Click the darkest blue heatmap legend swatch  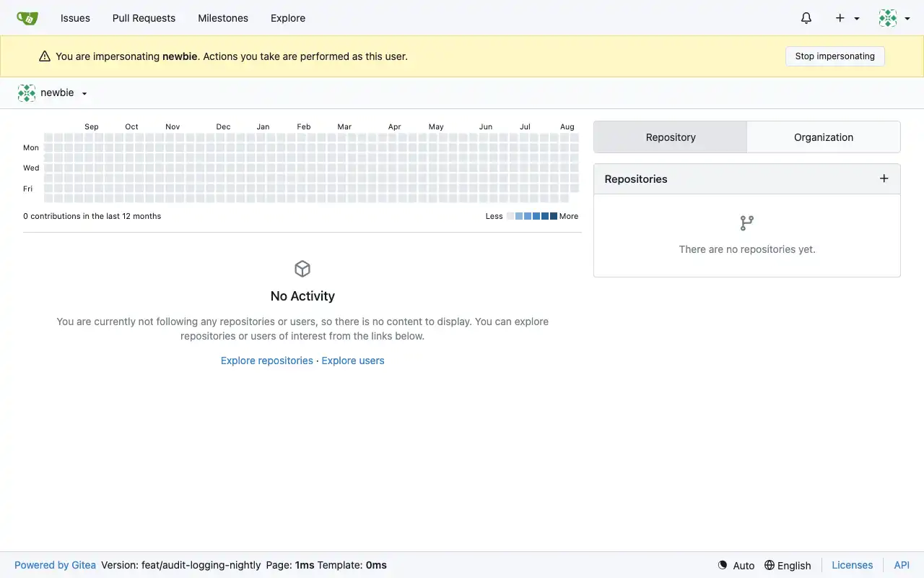pyautogui.click(x=553, y=216)
